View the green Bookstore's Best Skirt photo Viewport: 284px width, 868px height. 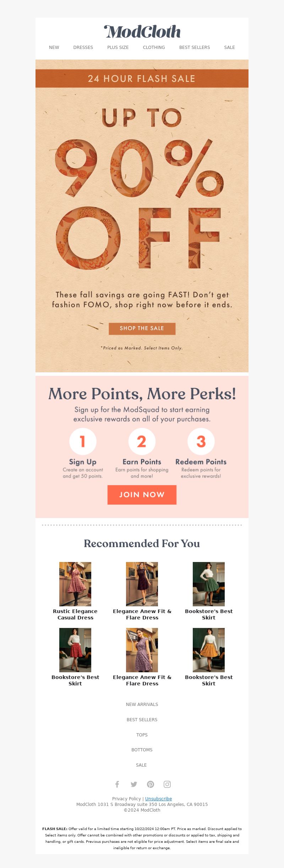click(x=209, y=584)
